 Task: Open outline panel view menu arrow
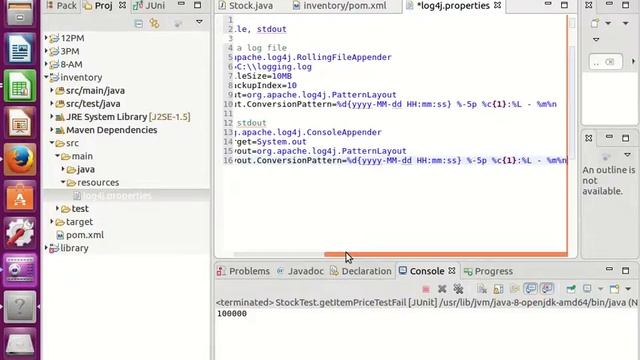[627, 155]
